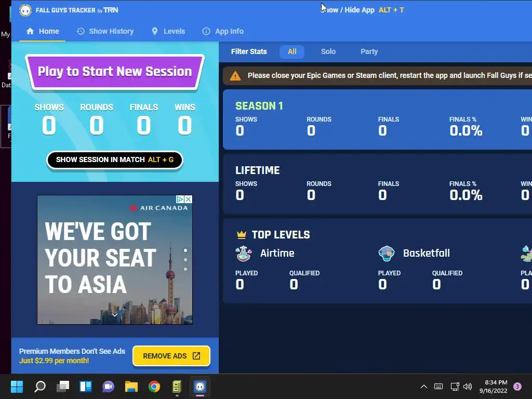Open Task View on the taskbar
The width and height of the screenshot is (532, 399).
coord(63,387)
